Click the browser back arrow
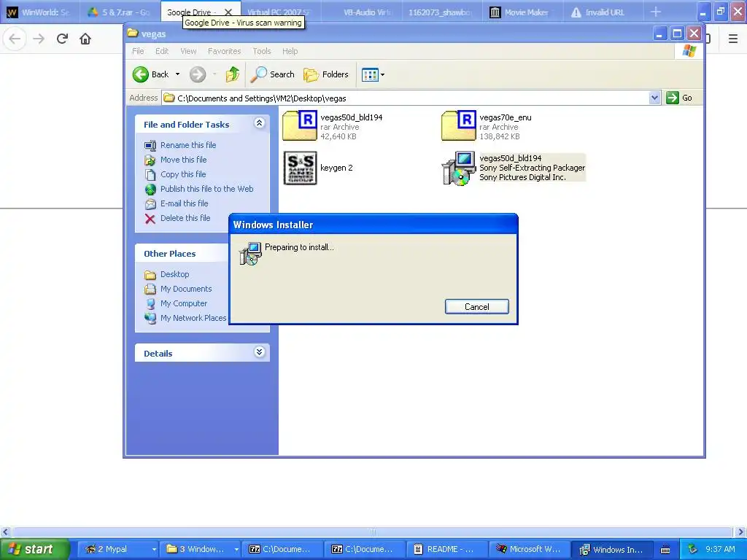 (15, 39)
